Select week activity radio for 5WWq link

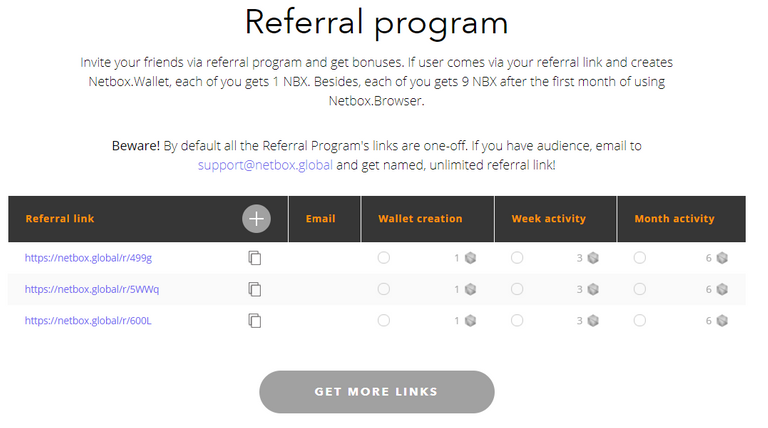coord(517,289)
